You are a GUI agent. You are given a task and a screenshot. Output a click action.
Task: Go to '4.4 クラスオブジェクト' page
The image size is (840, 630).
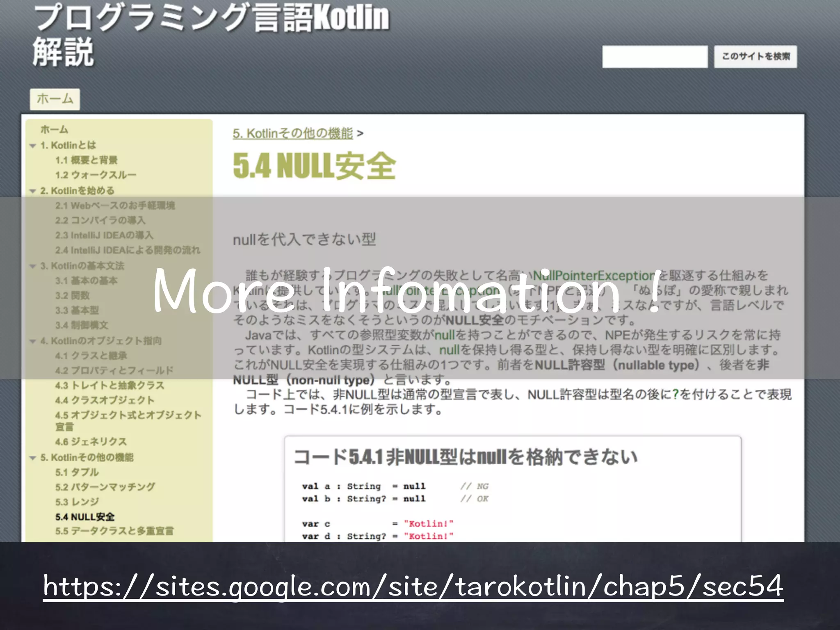[105, 400]
